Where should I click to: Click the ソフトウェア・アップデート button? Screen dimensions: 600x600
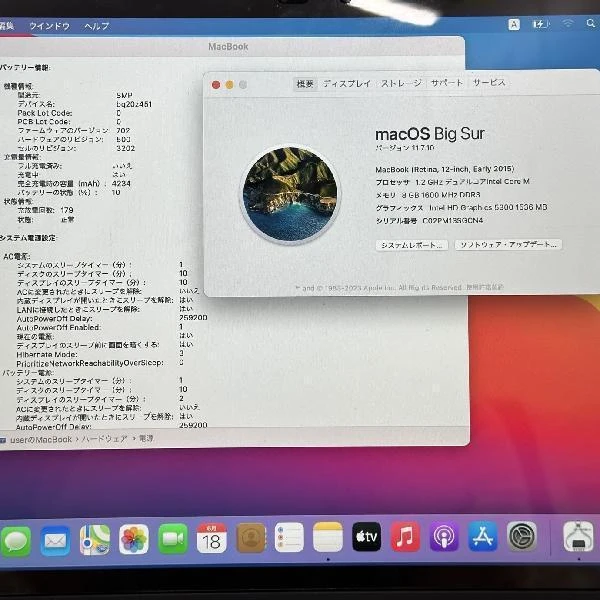(508, 245)
